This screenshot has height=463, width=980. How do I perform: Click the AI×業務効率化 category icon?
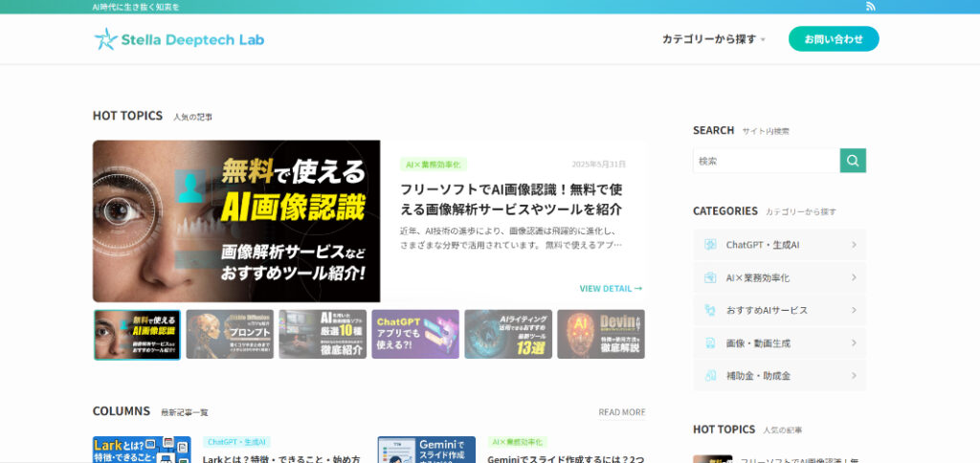(x=710, y=277)
